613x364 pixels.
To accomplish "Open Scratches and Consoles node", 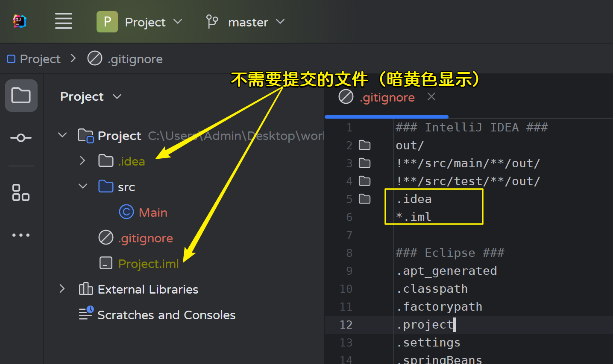I will (166, 315).
